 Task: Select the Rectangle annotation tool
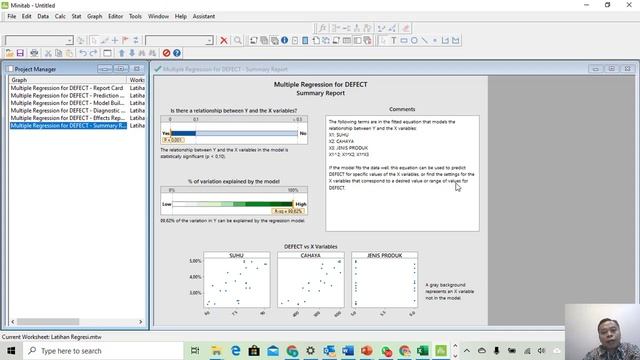point(404,40)
